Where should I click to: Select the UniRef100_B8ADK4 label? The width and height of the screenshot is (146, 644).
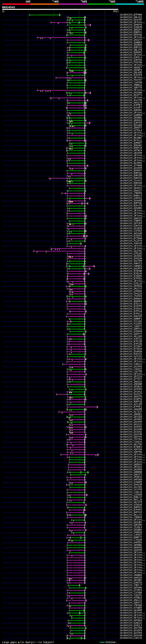(131, 301)
